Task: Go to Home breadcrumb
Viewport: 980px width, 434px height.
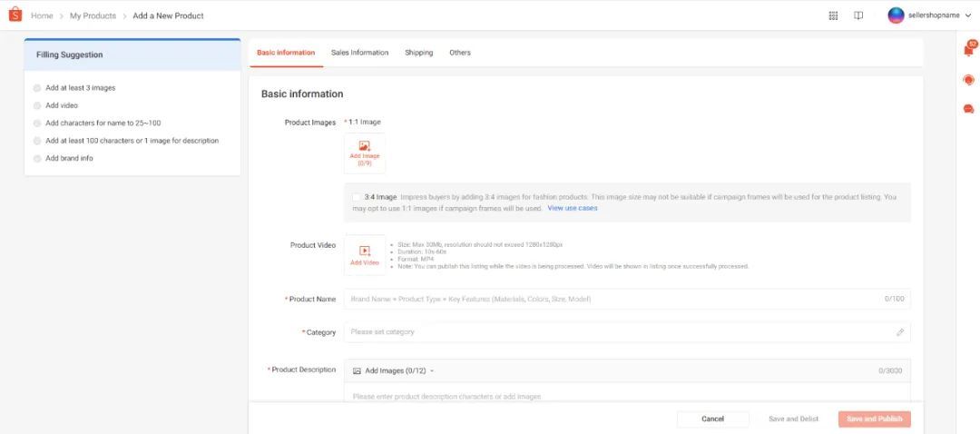Action: point(42,15)
